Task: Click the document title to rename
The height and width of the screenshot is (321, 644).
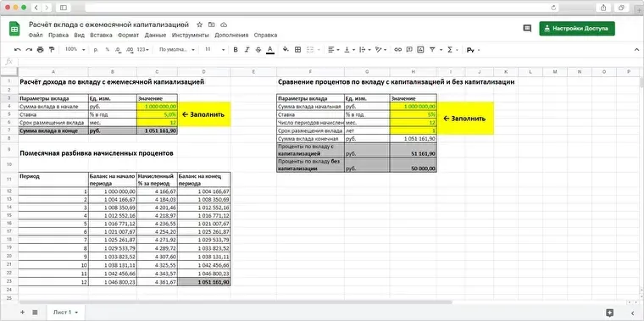Action: coord(108,25)
